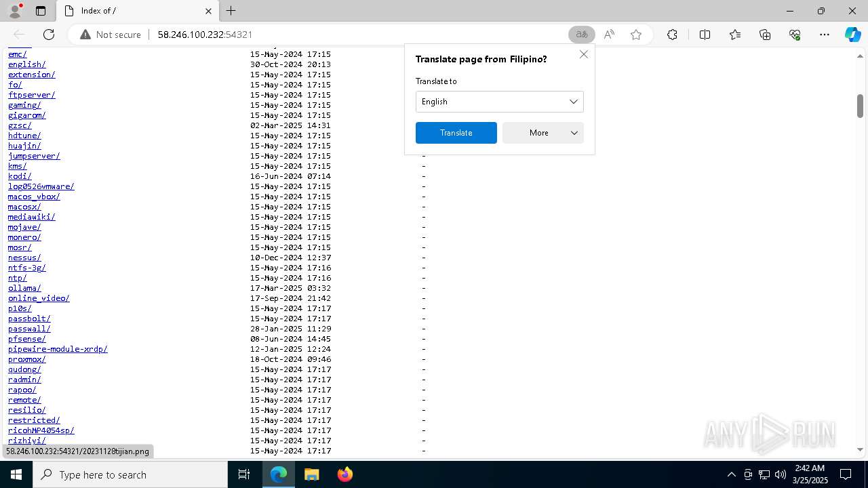Open the kodi/ directory link
The image size is (868, 488).
click(x=20, y=176)
